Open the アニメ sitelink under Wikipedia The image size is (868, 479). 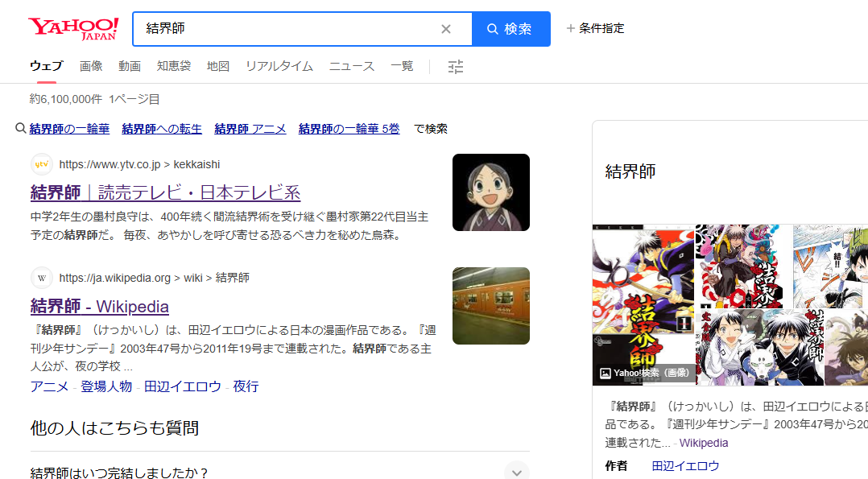coord(49,386)
